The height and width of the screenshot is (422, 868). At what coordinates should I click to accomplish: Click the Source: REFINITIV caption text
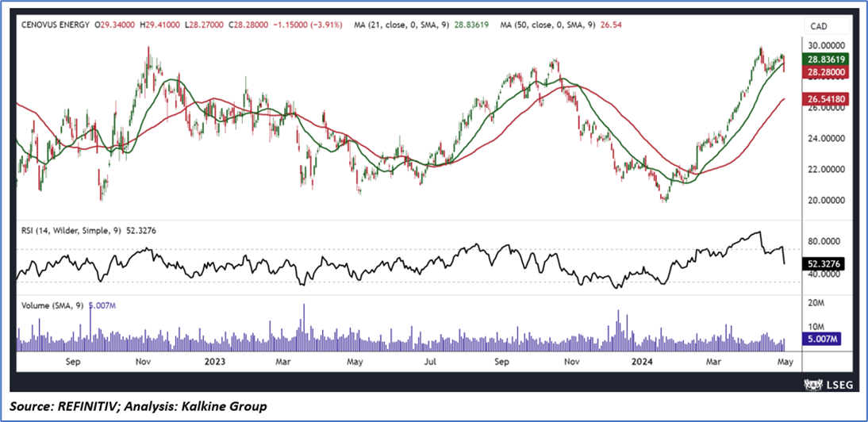point(67,406)
